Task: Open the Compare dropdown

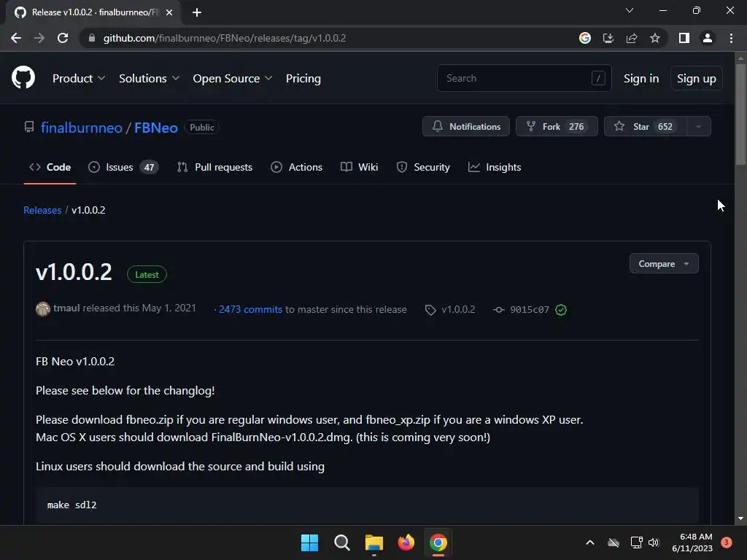Action: click(x=664, y=264)
